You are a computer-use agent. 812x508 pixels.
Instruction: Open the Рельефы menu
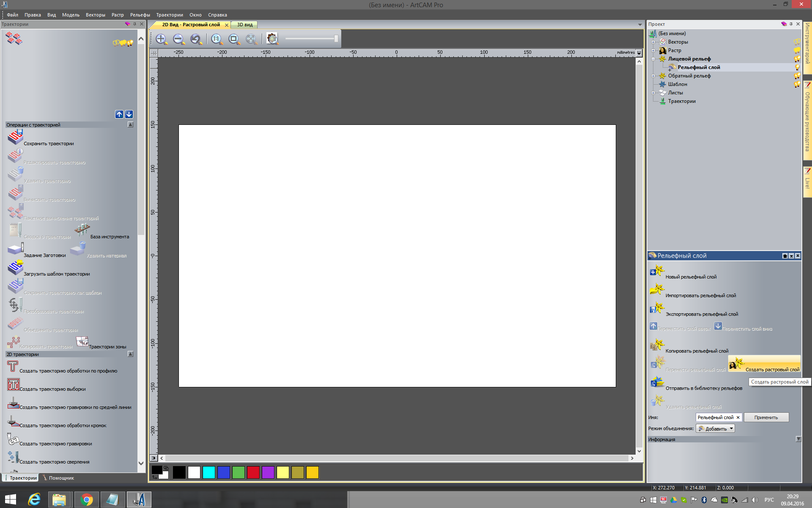click(x=140, y=15)
